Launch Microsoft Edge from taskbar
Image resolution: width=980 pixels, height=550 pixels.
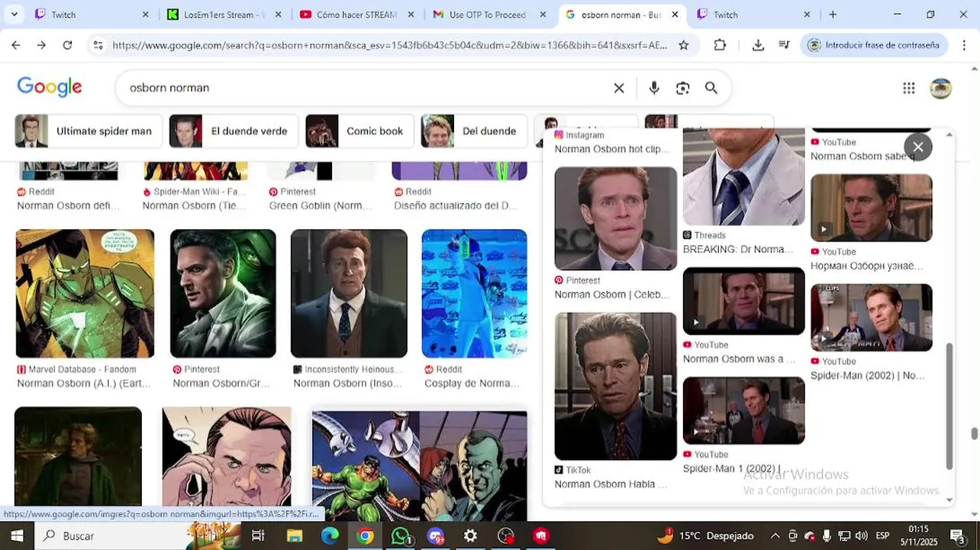click(330, 535)
